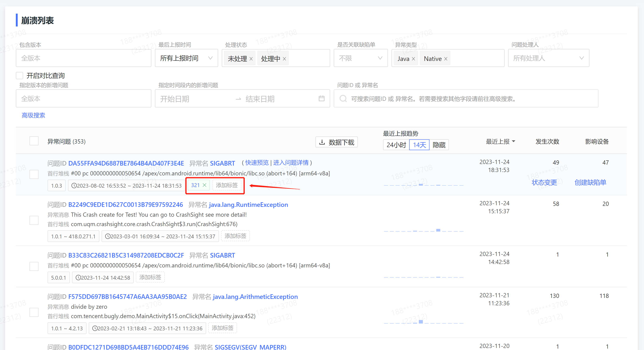Open the 异常类型 multi-select field

[x=448, y=58]
